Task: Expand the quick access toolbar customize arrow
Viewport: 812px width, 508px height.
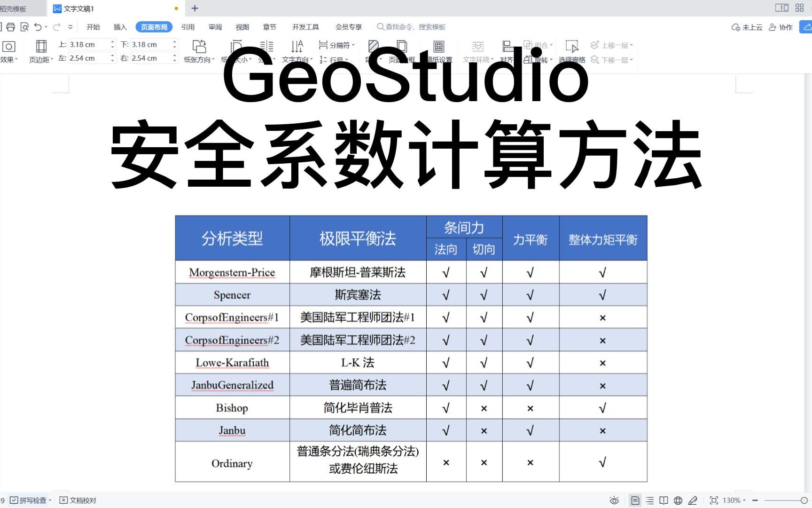Action: tap(70, 27)
